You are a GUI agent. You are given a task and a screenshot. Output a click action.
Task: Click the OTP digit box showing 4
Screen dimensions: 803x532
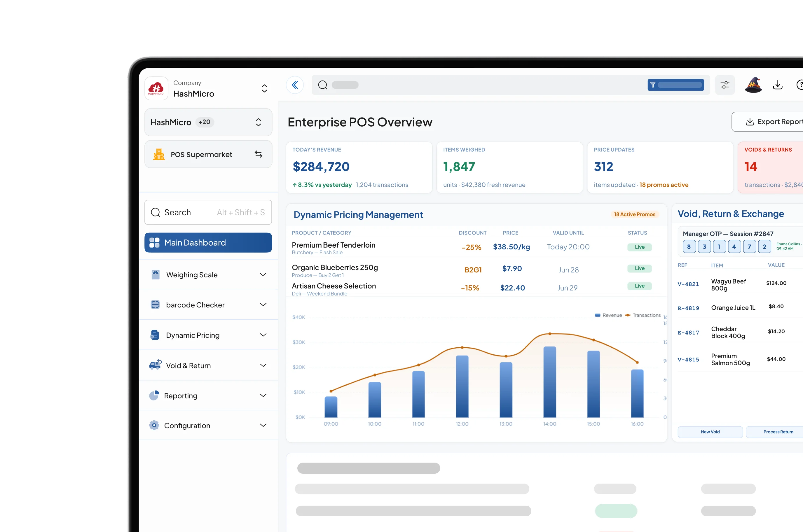734,247
